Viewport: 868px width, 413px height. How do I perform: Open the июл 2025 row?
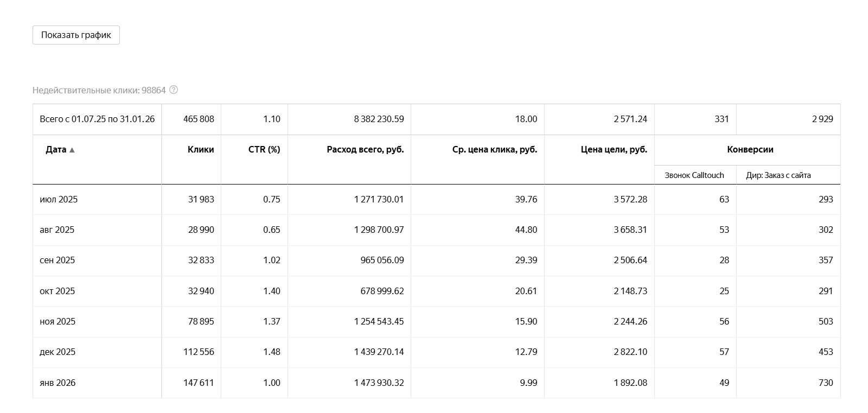(x=436, y=199)
